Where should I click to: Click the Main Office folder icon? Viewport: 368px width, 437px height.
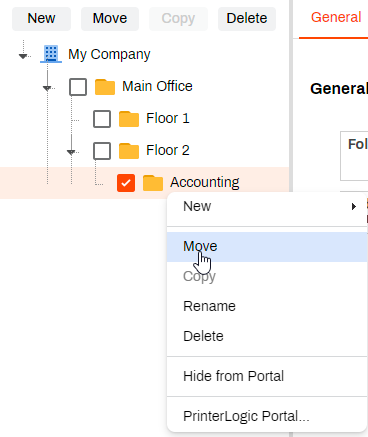tap(105, 87)
